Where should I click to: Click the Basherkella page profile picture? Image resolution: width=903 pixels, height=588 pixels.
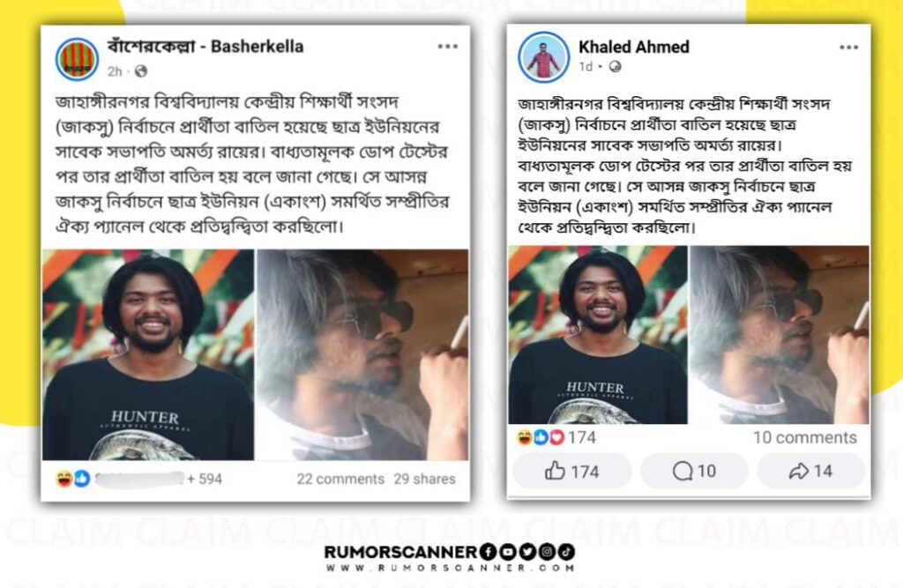coord(77,58)
